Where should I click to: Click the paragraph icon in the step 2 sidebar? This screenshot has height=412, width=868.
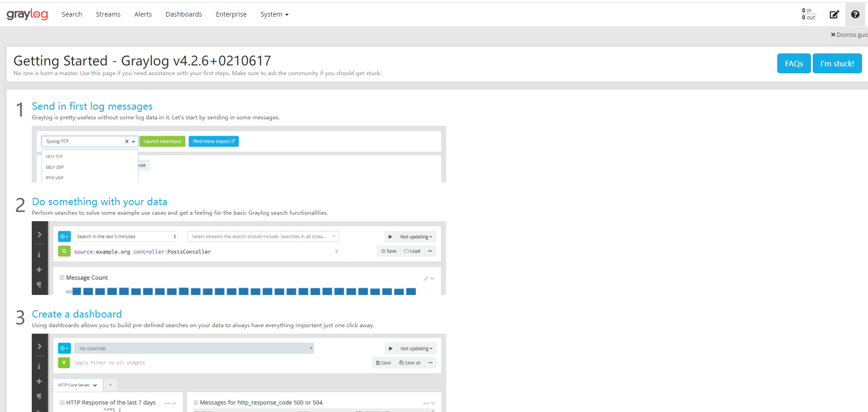coord(39,285)
